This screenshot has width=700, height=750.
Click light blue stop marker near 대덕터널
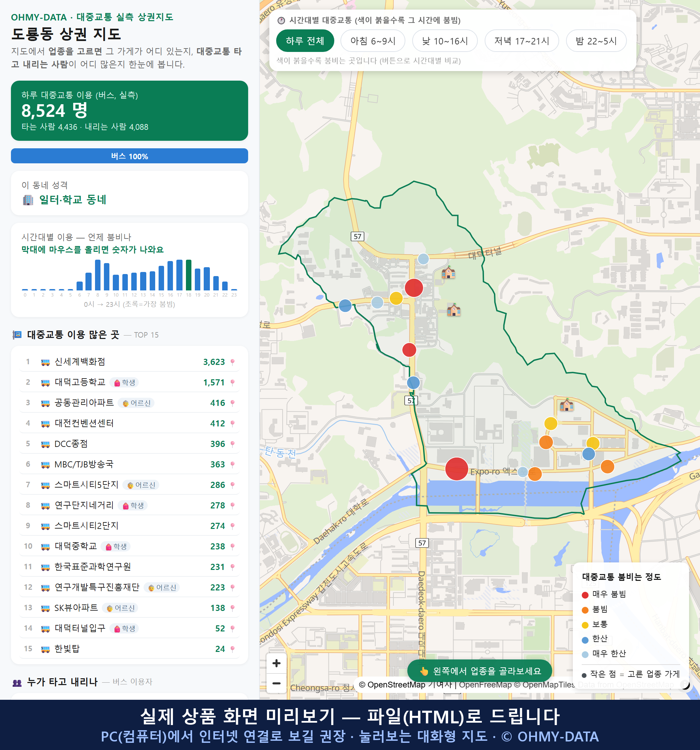[423, 259]
